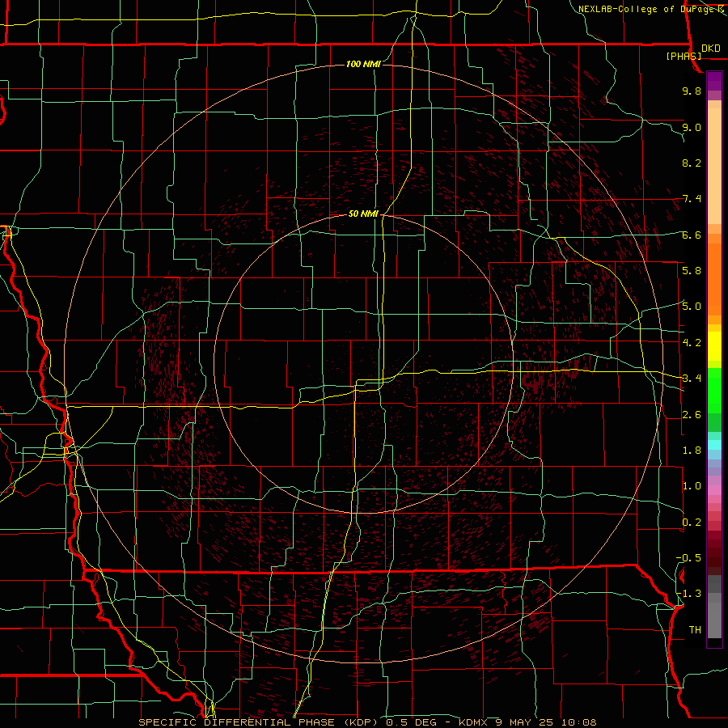Click the 7.4 value on color scale
Viewport: 728px width, 728px height.
(692, 199)
